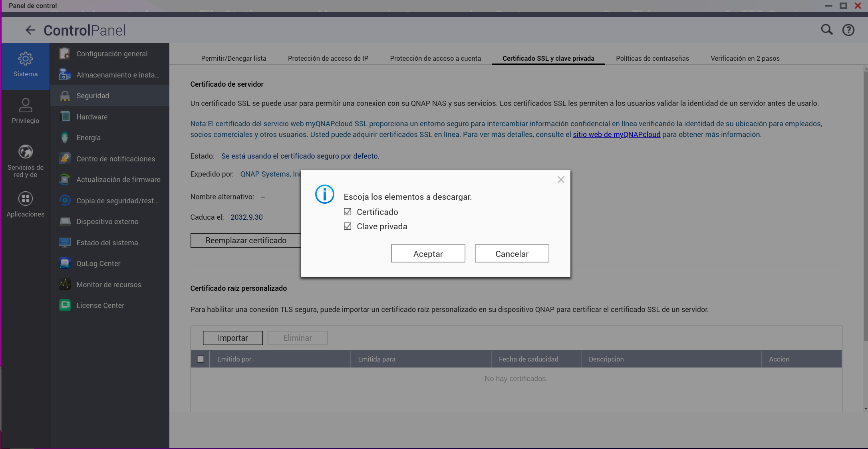Click the back arrow beside ControlPanel
This screenshot has width=868, height=449.
[x=30, y=30]
